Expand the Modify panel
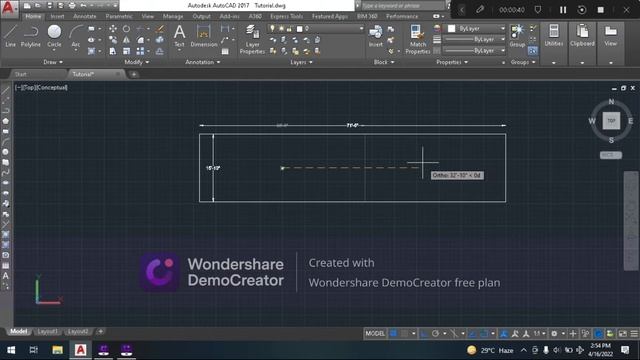Image resolution: width=640 pixels, height=360 pixels. (x=137, y=62)
